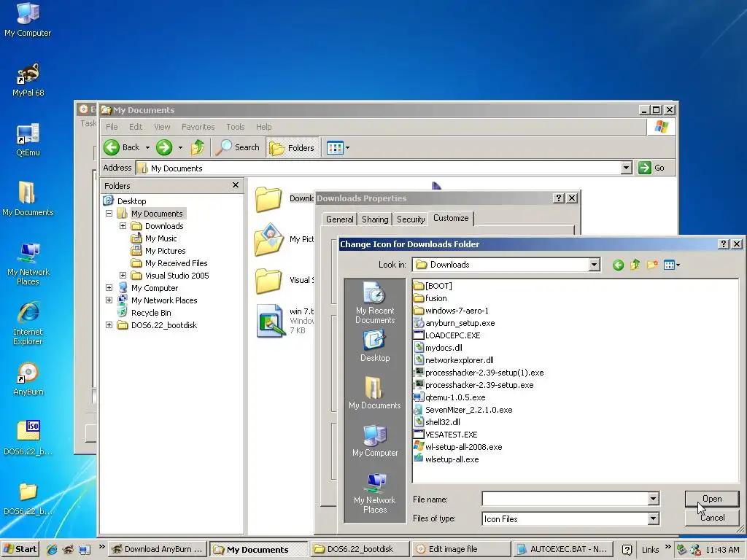Toggle Folders pane button in toolbar
The height and width of the screenshot is (560, 747).
[x=292, y=147]
